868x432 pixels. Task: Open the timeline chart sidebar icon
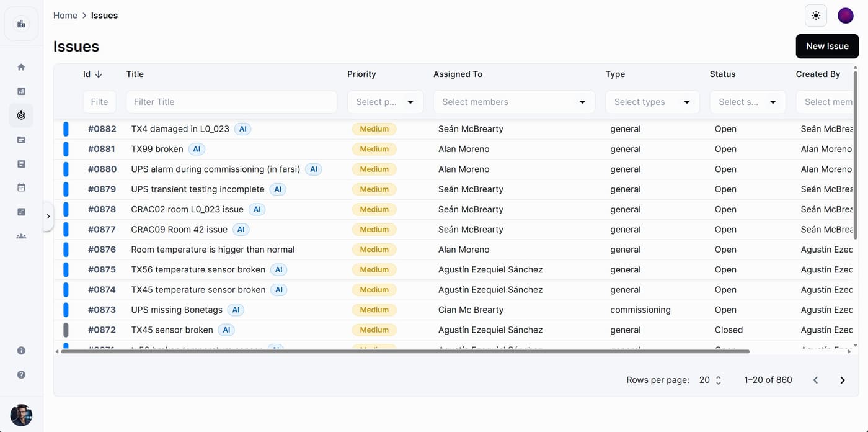[x=21, y=212]
